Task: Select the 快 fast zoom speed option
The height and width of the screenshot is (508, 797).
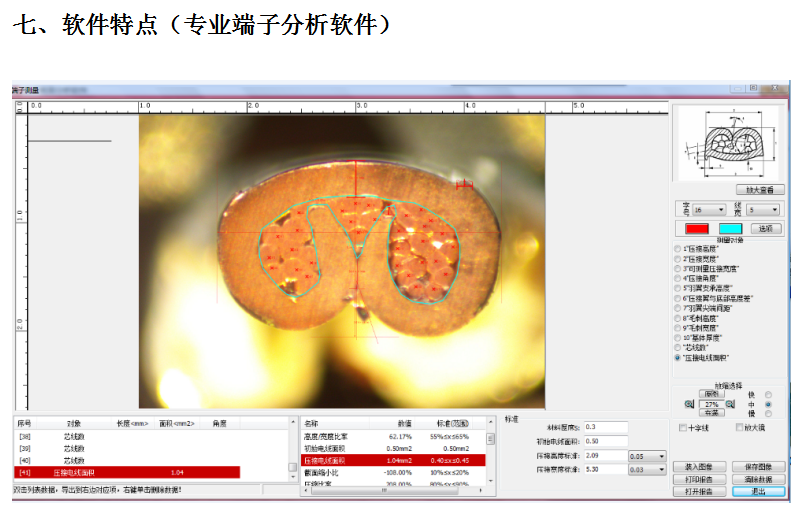Action: [767, 395]
